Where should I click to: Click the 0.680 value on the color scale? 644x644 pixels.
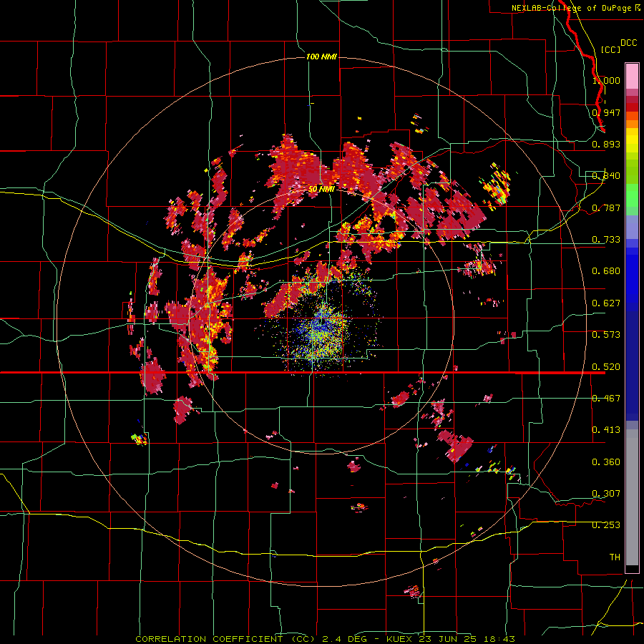coord(606,271)
